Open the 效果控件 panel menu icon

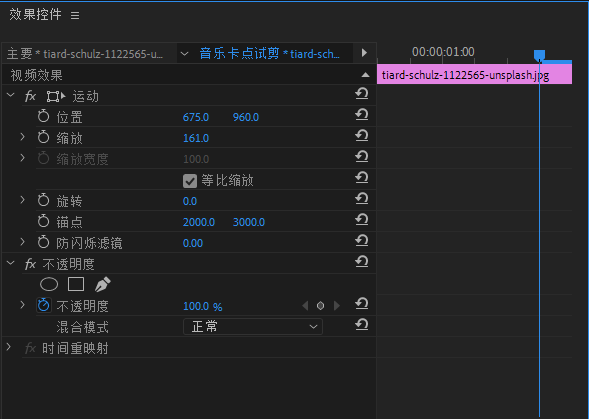[x=75, y=15]
